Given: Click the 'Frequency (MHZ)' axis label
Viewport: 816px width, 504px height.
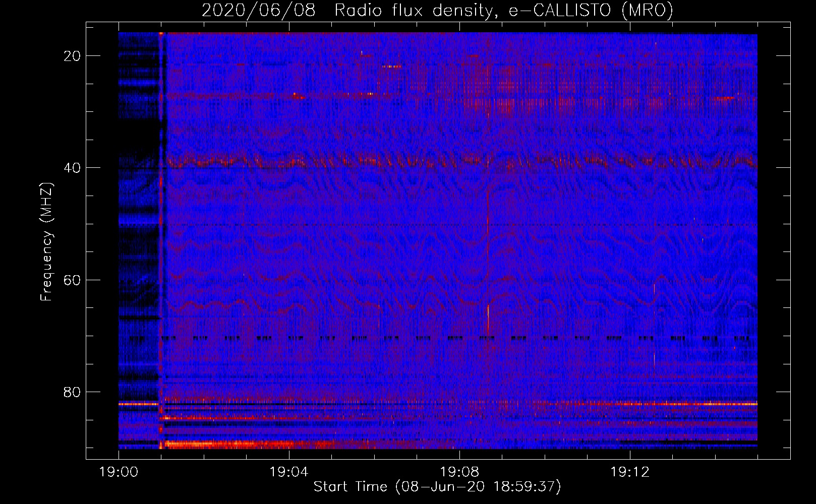Looking at the screenshot, I should 46,241.
